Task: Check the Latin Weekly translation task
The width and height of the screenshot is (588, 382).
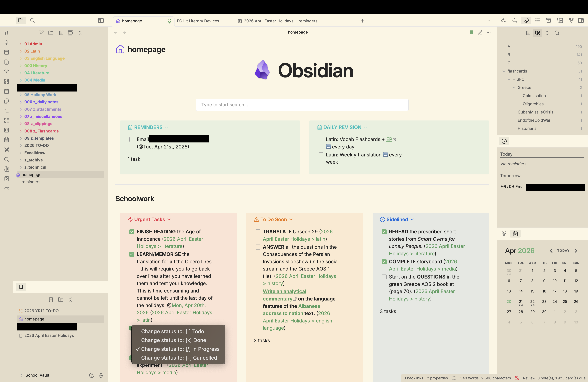Action: 321,155
